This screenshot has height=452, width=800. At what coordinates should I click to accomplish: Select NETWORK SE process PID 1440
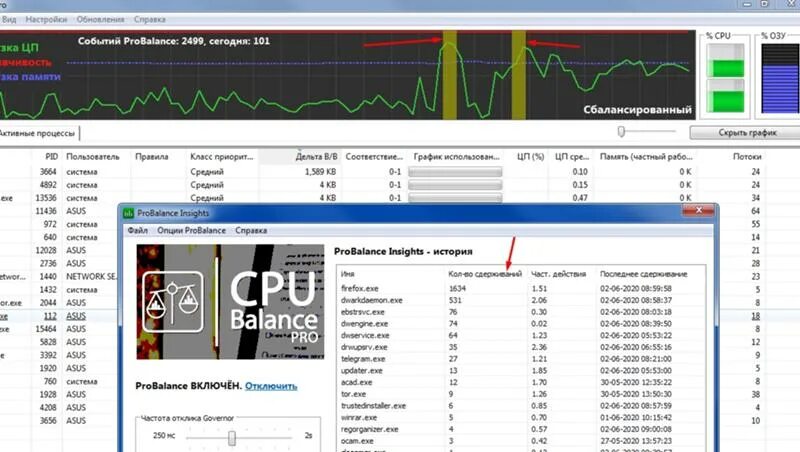pos(59,276)
